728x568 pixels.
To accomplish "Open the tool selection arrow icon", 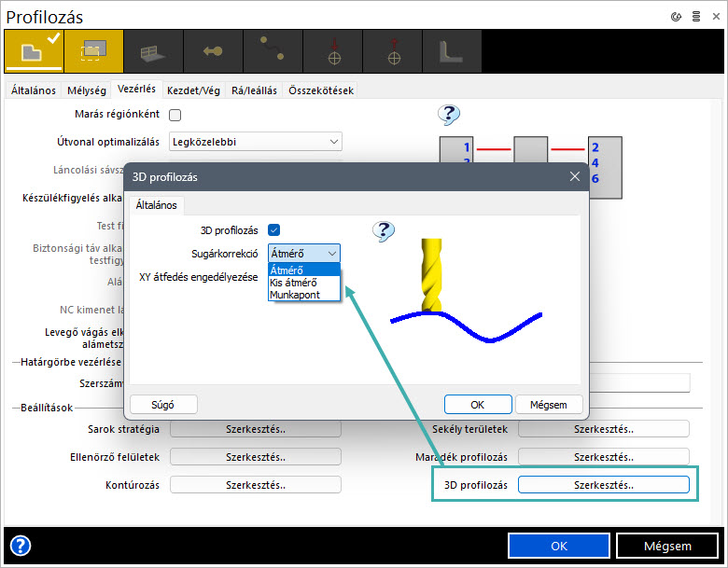I will coord(213,51).
